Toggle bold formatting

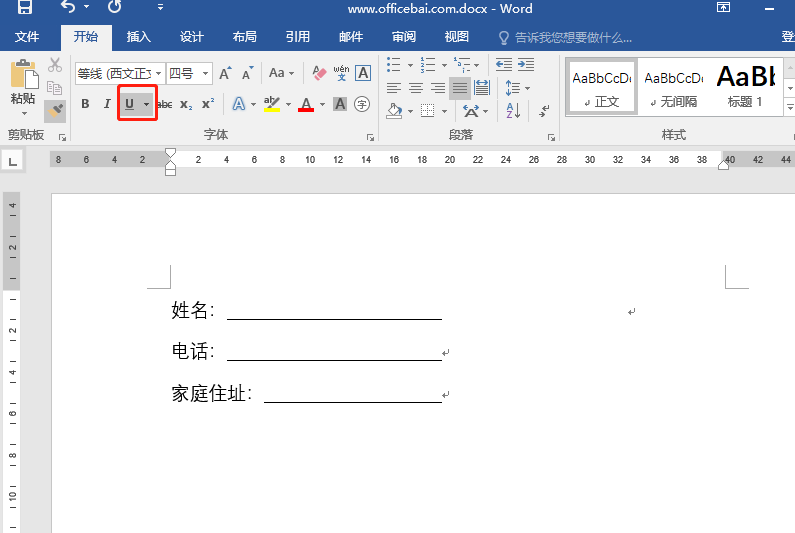pyautogui.click(x=85, y=104)
